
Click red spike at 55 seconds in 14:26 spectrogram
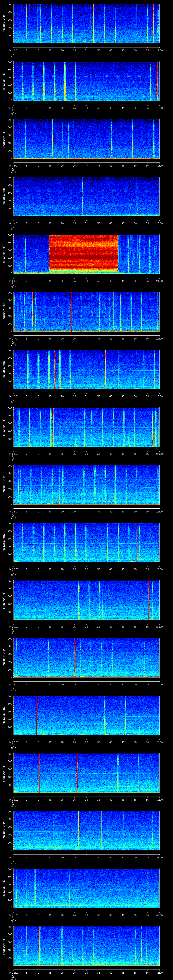[x=148, y=600]
